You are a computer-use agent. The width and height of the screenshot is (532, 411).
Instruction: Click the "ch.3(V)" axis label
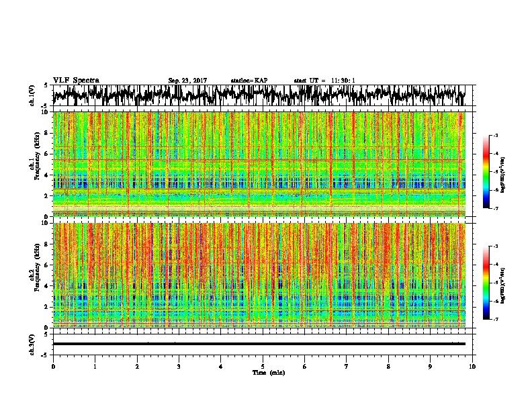click(x=32, y=345)
